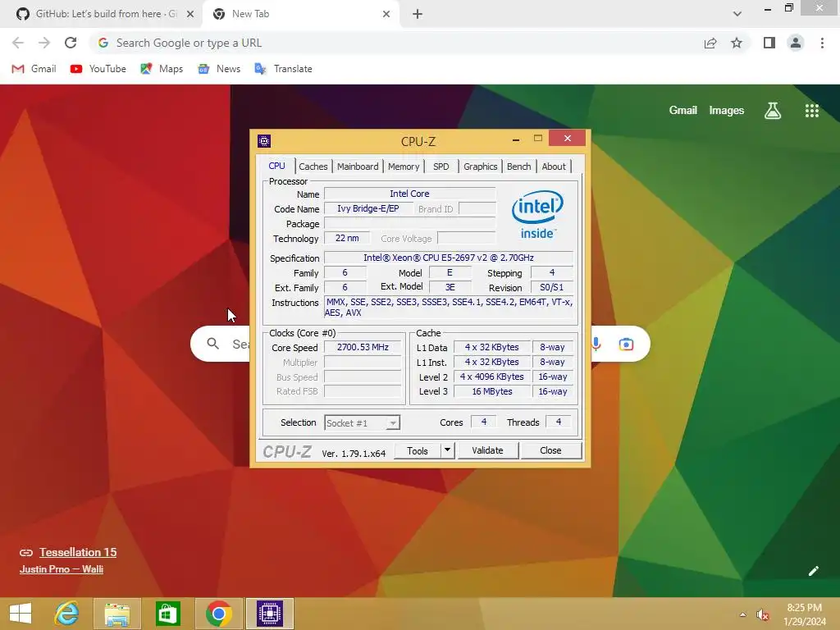Click the Validate button in CPU-Z
Viewport: 840px width, 630px height.
[487, 450]
